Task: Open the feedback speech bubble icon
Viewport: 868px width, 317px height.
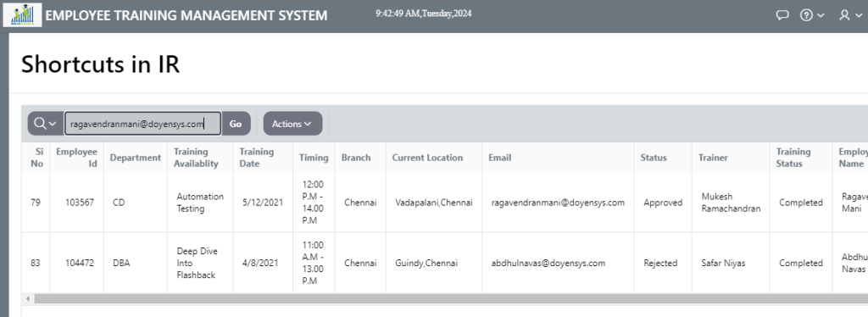Action: (782, 15)
